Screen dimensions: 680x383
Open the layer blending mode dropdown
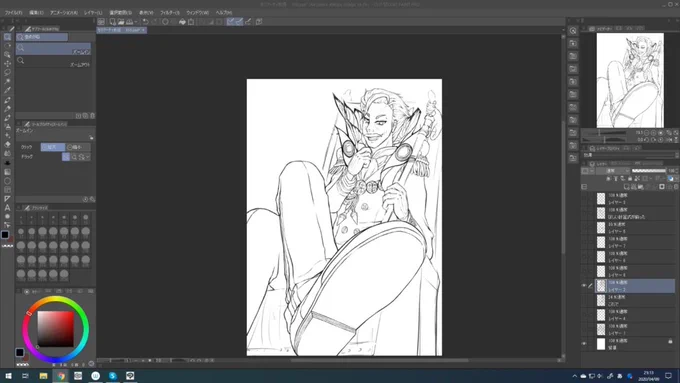click(614, 171)
